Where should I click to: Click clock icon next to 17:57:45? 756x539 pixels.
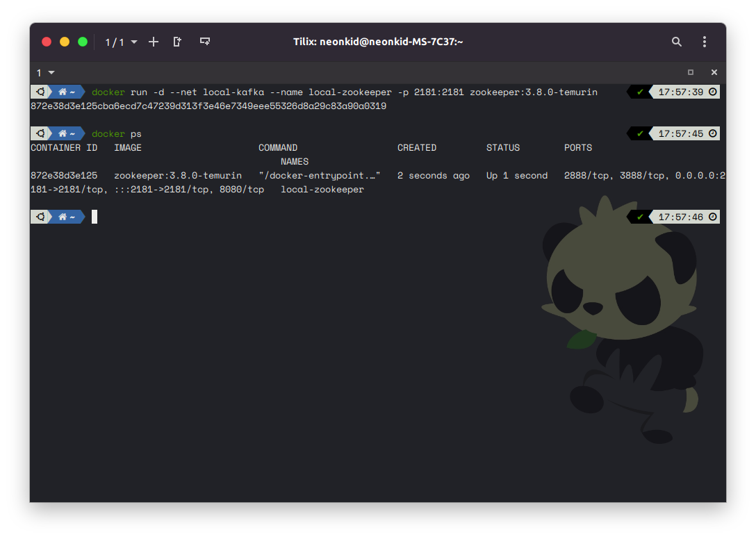(x=713, y=133)
